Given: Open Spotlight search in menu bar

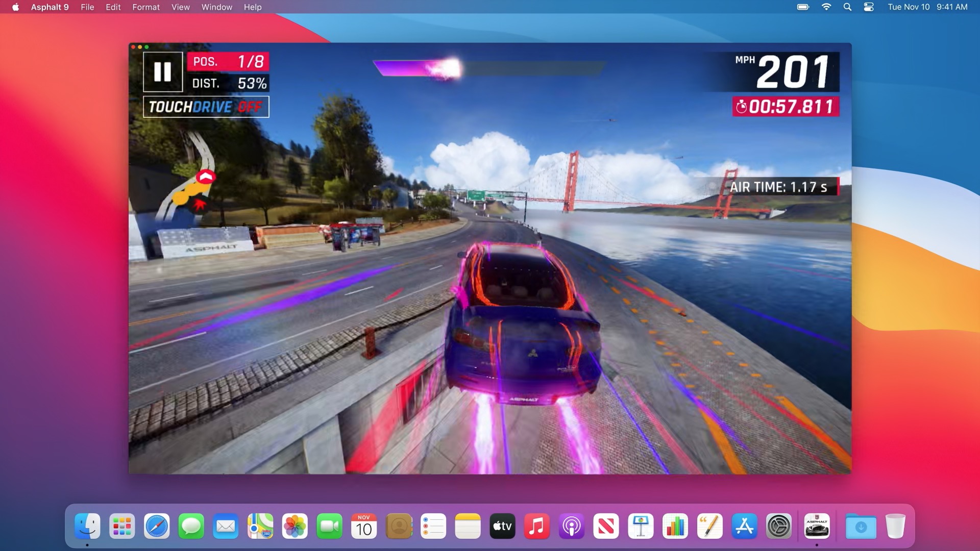Looking at the screenshot, I should [x=847, y=7].
